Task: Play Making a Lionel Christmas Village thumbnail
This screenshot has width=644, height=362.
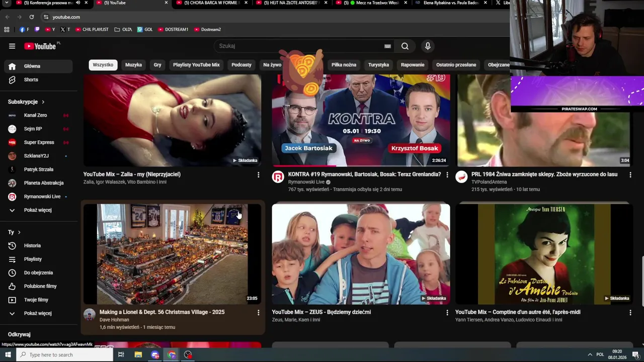Action: coord(173,254)
